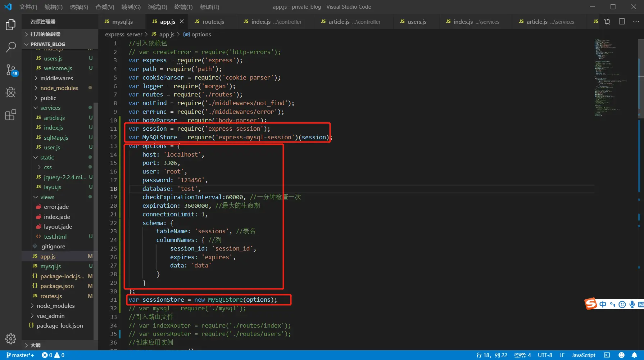Click express_server in the breadcrumb
The width and height of the screenshot is (644, 360).
(124, 35)
